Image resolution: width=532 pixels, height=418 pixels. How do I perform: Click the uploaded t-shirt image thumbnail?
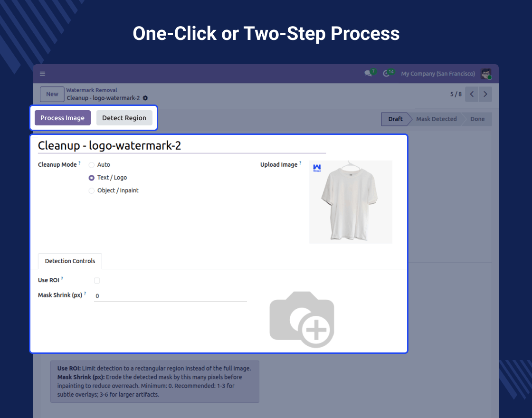(x=351, y=202)
